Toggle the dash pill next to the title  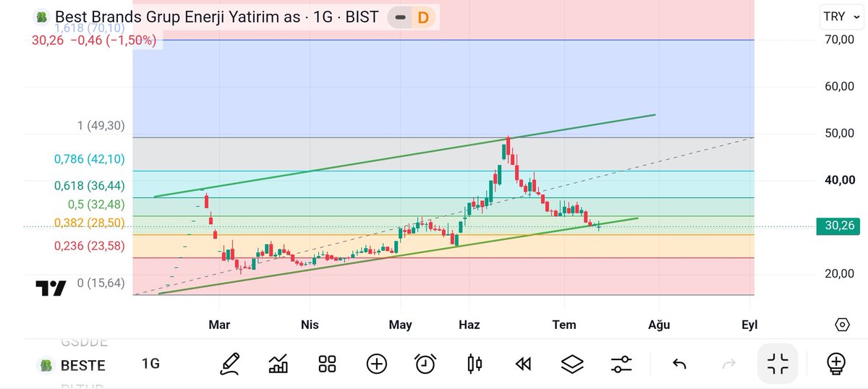coord(400,17)
